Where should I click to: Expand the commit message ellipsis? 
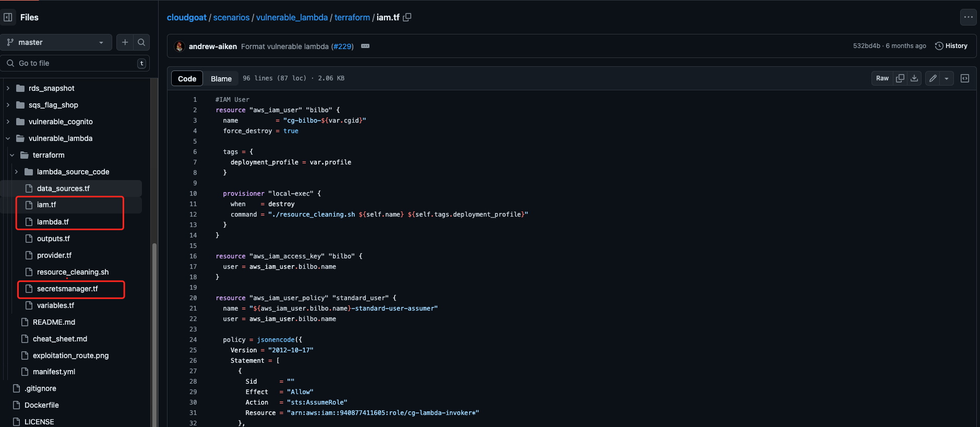(365, 46)
